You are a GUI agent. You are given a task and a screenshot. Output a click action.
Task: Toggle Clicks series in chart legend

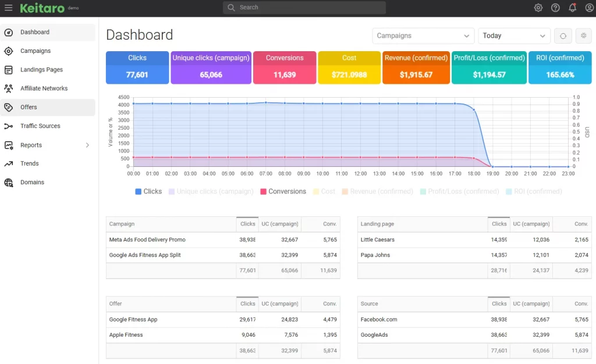(148, 191)
